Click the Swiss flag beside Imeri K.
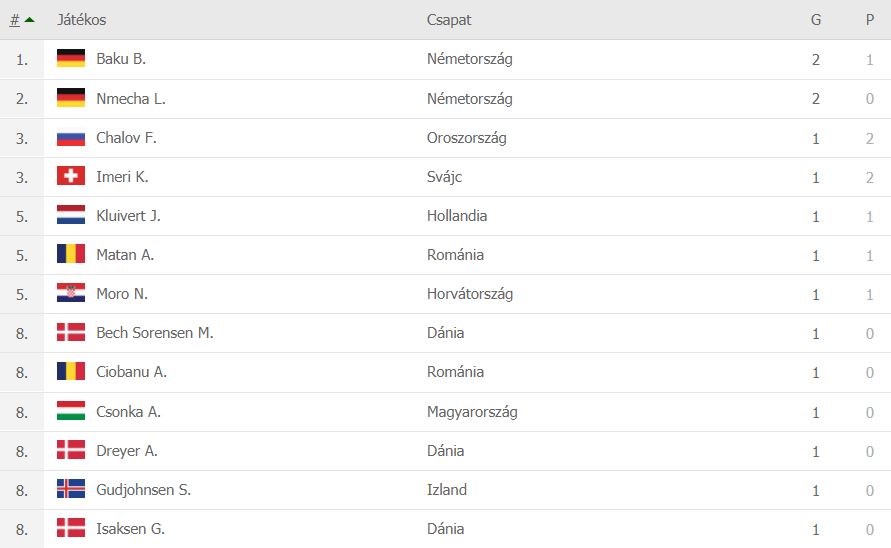Image resolution: width=891 pixels, height=548 pixels. coord(71,176)
